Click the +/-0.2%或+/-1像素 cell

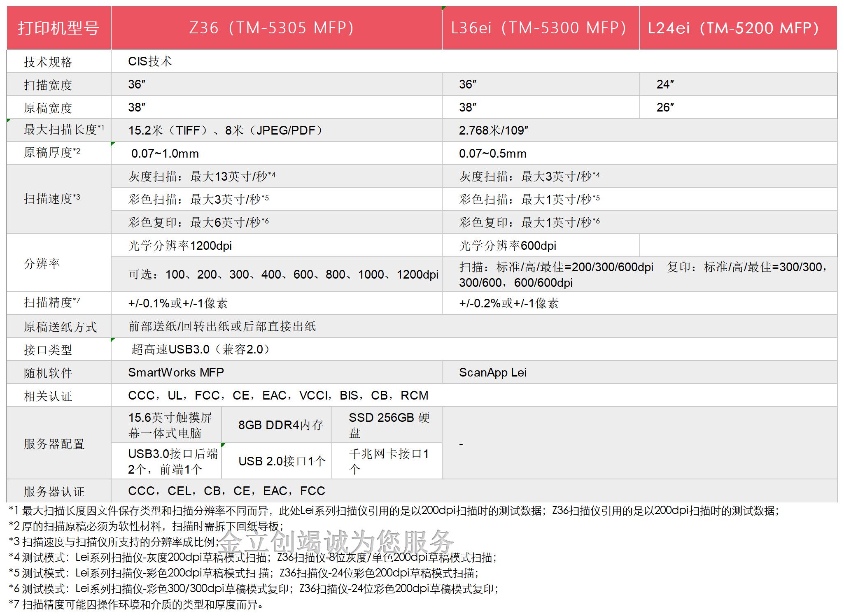[x=640, y=303]
